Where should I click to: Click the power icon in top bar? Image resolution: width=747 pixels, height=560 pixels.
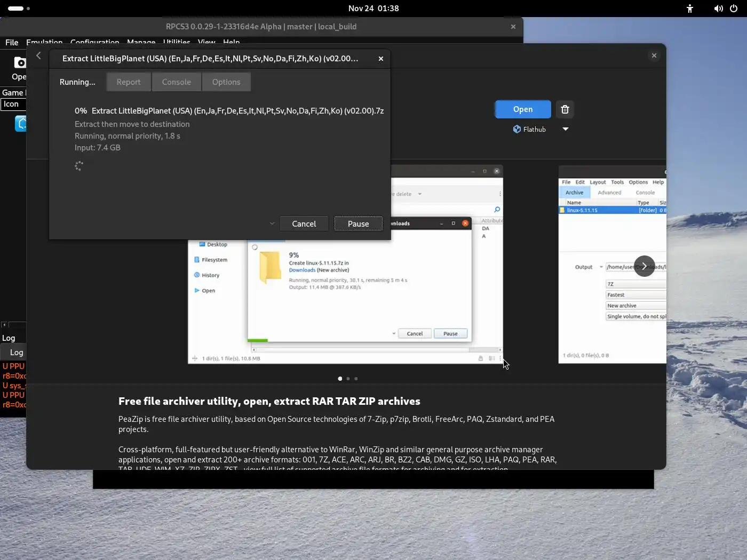pyautogui.click(x=734, y=9)
